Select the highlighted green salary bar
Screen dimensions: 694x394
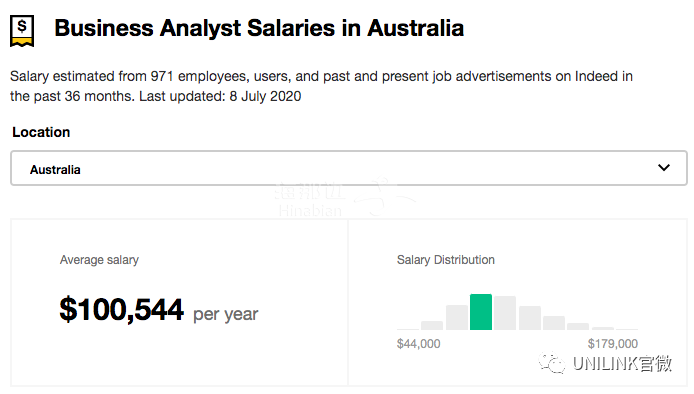tap(481, 312)
